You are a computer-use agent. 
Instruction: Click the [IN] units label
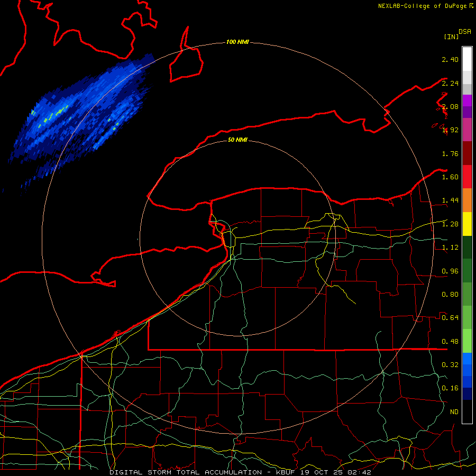[451, 36]
